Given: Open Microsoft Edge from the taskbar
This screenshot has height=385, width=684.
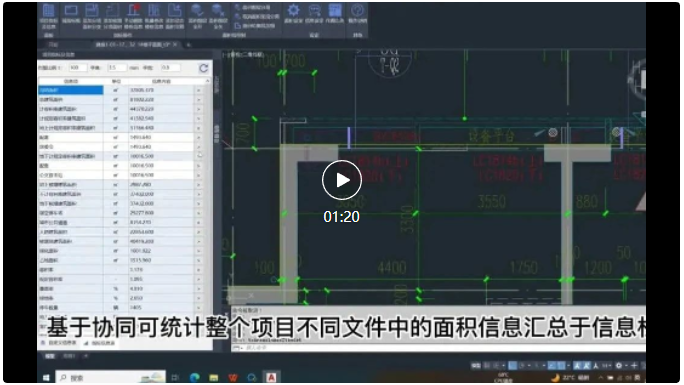Looking at the screenshot, I should tap(195, 378).
